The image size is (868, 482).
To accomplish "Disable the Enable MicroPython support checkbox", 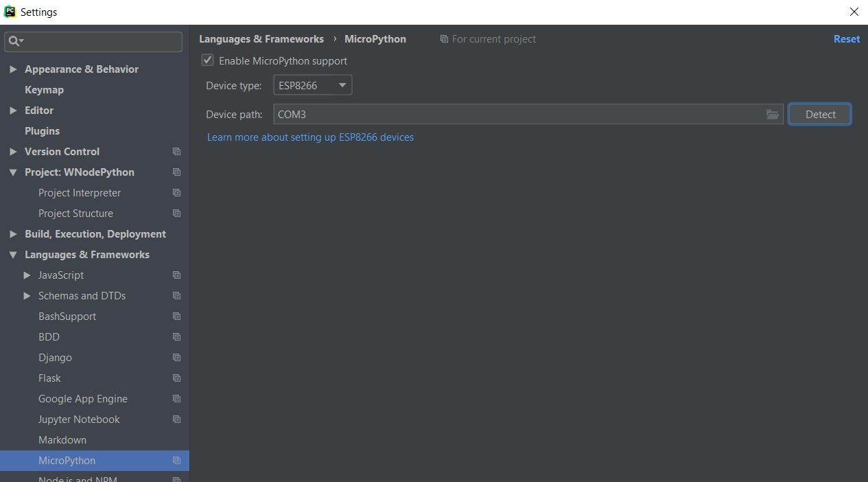I will click(x=207, y=60).
